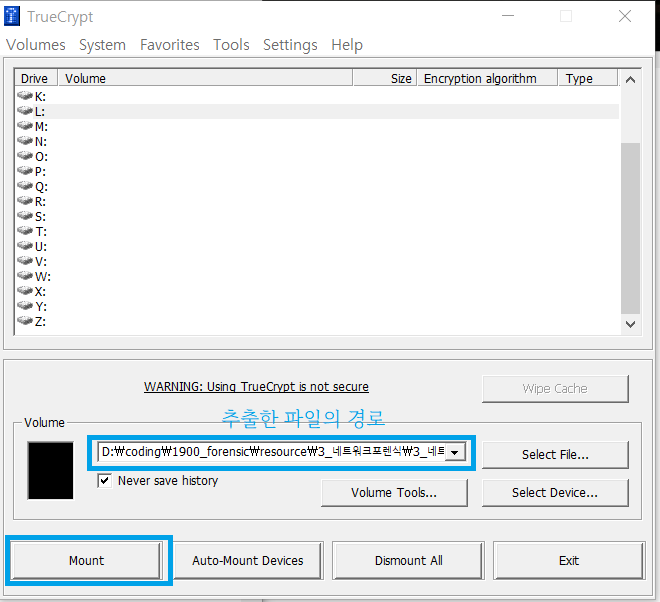This screenshot has height=602, width=660.
Task: Click the TrueCrypt app icon in title bar
Action: [12, 16]
